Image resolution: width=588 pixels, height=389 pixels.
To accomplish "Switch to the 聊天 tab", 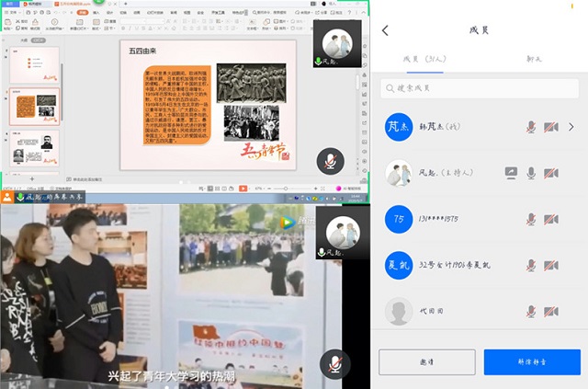I will pyautogui.click(x=534, y=59).
